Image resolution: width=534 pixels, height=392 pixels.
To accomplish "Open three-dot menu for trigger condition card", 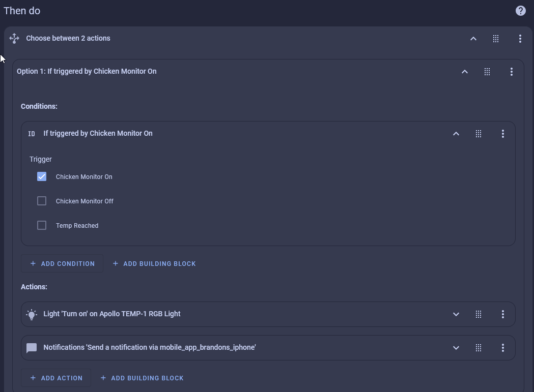I will (502, 134).
